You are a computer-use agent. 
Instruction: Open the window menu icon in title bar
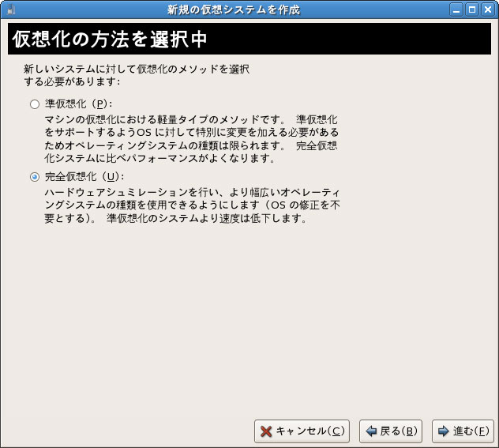point(10,10)
